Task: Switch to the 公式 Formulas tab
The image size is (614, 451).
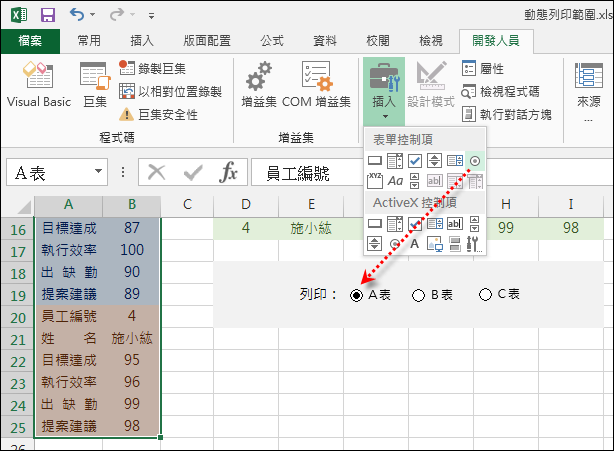Action: point(272,41)
